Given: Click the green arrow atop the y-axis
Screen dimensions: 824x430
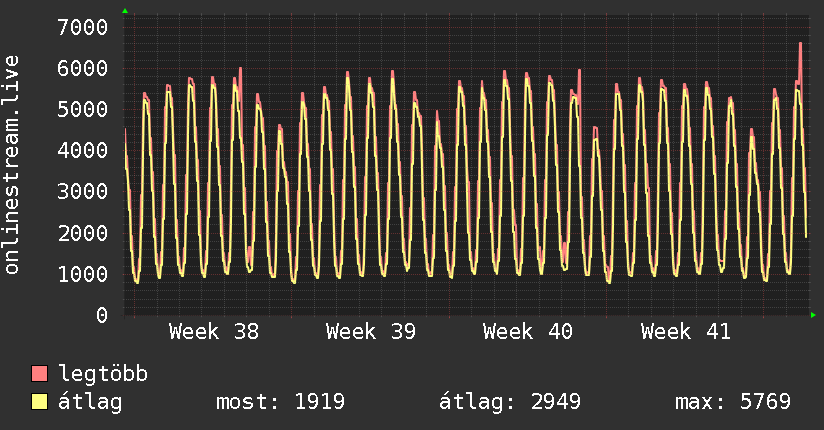Looking at the screenshot, I should point(125,11).
